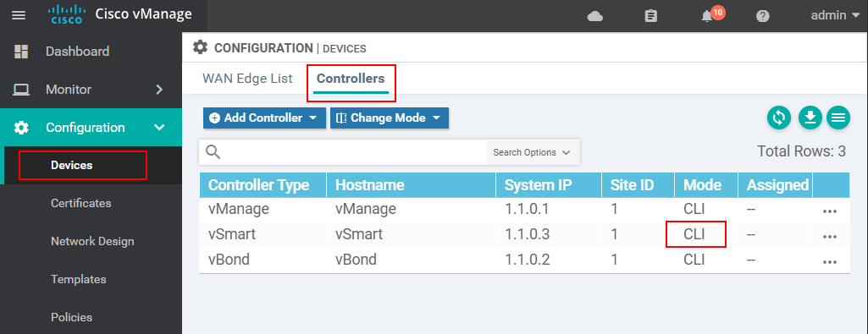Image resolution: width=868 pixels, height=334 pixels.
Task: Click hostname vSmart cell
Action: click(359, 234)
